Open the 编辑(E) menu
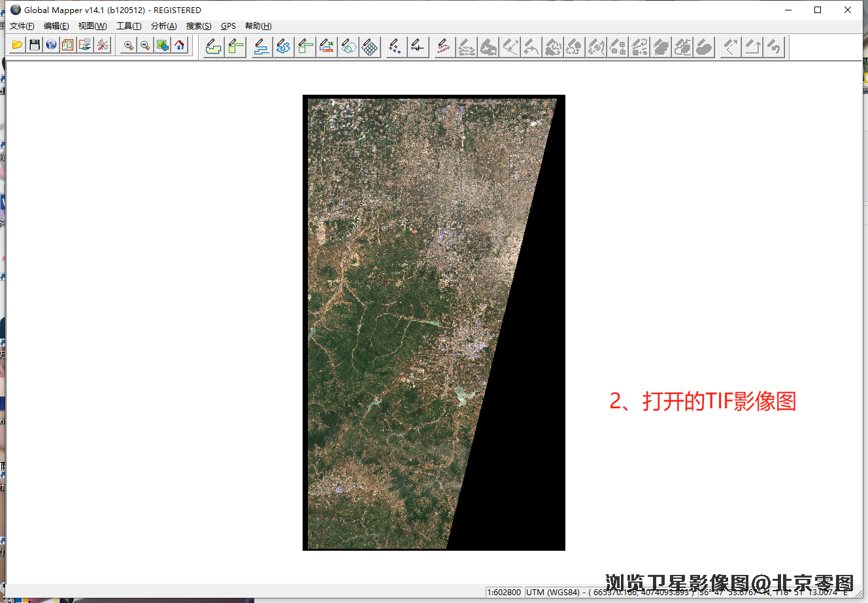 tap(56, 26)
